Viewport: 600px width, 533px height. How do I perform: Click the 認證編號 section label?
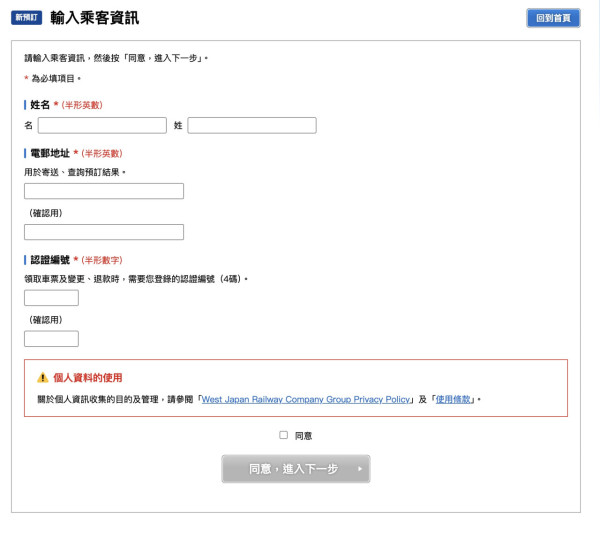click(x=50, y=260)
